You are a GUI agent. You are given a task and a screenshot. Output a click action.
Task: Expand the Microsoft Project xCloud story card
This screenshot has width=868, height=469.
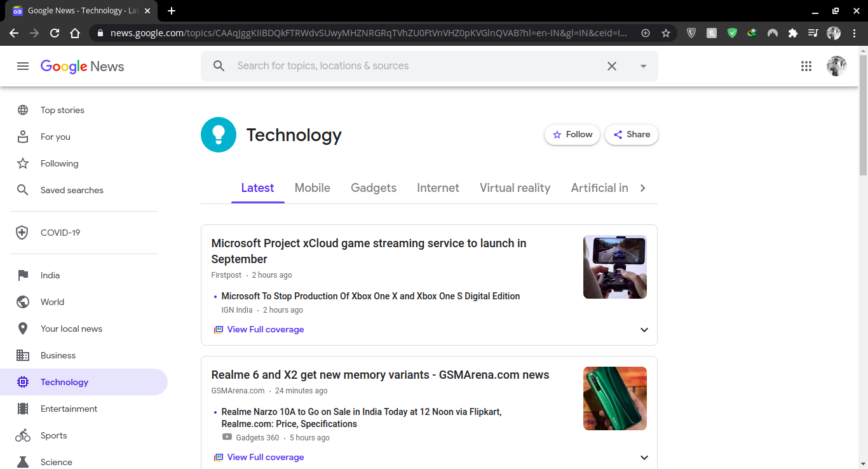click(644, 330)
